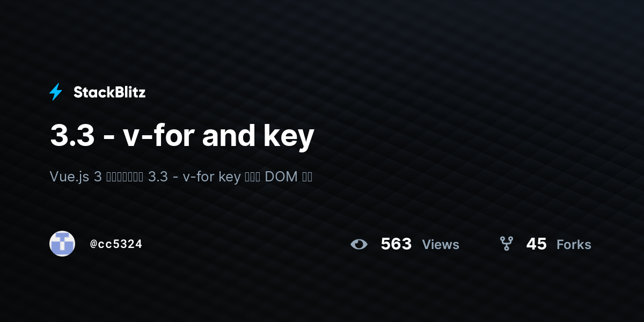Click "v-for key" in the description line
The image size is (644, 322).
[211, 177]
